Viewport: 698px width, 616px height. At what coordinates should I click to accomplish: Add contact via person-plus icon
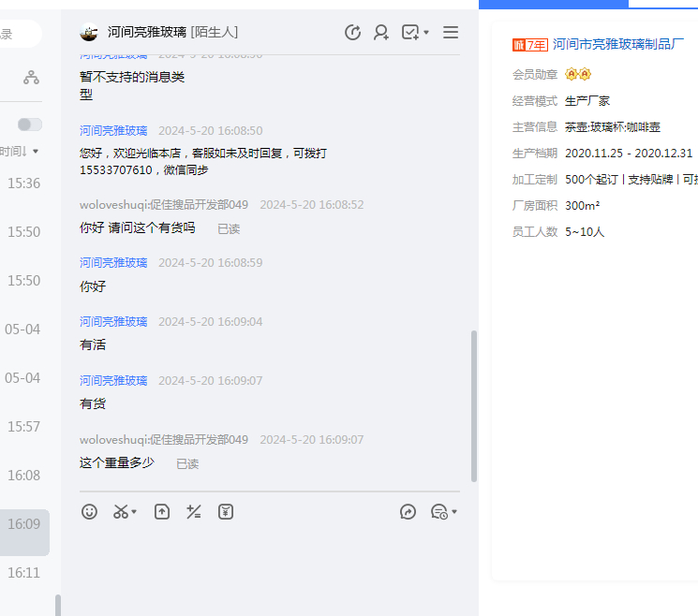[x=381, y=33]
